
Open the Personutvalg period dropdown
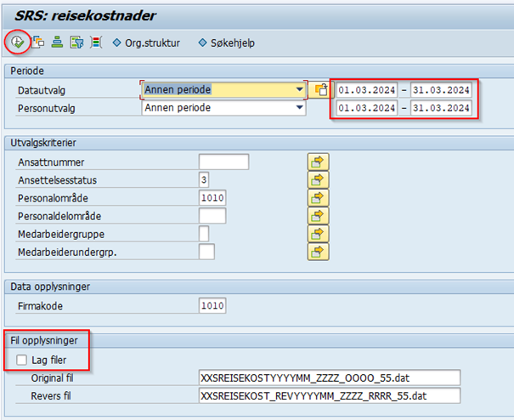point(224,108)
